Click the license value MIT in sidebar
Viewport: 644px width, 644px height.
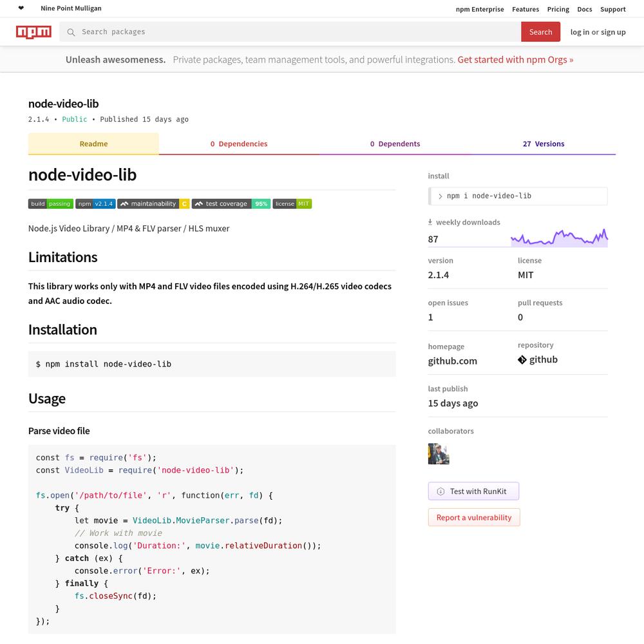[526, 275]
